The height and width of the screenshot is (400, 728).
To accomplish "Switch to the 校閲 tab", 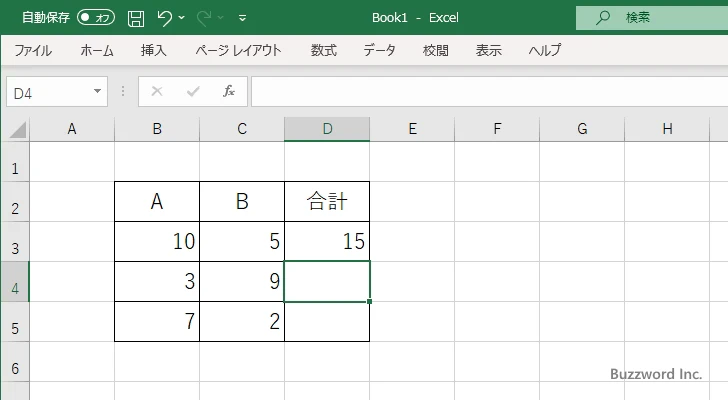I will pos(436,50).
